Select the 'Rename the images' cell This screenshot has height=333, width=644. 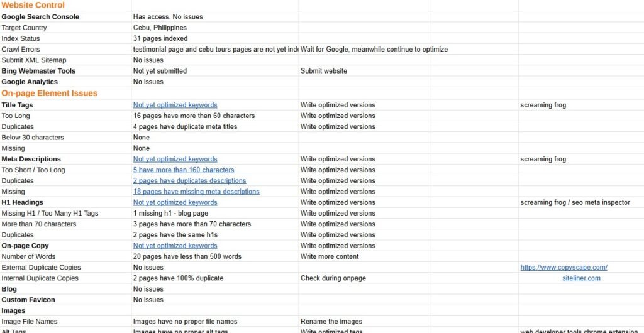pyautogui.click(x=365, y=322)
